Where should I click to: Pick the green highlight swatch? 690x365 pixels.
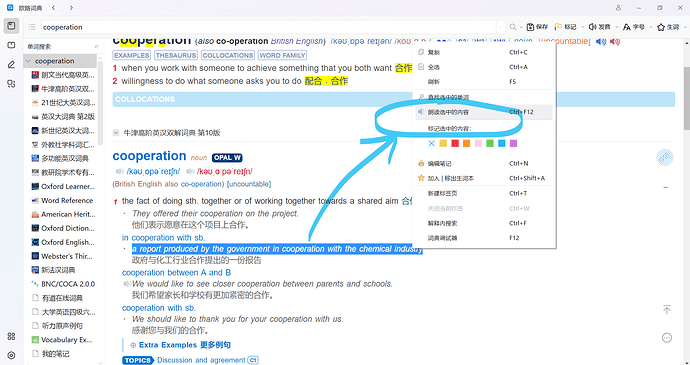490,144
